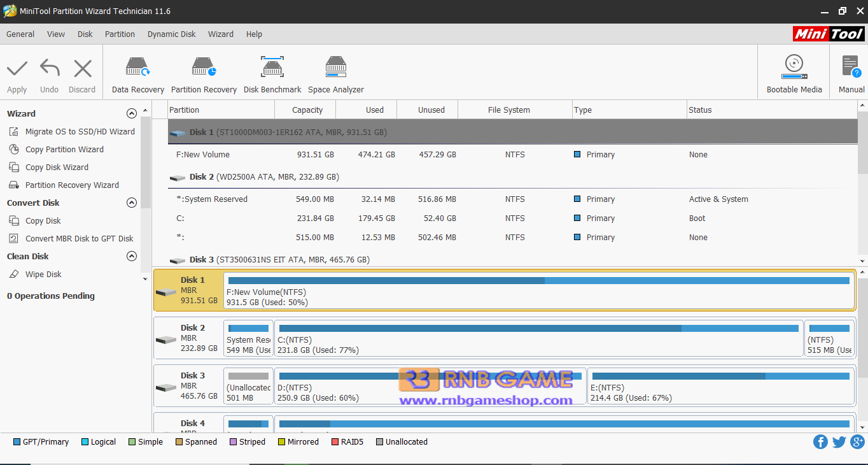Image resolution: width=868 pixels, height=465 pixels.
Task: Sort by the Unused column header
Action: point(428,110)
